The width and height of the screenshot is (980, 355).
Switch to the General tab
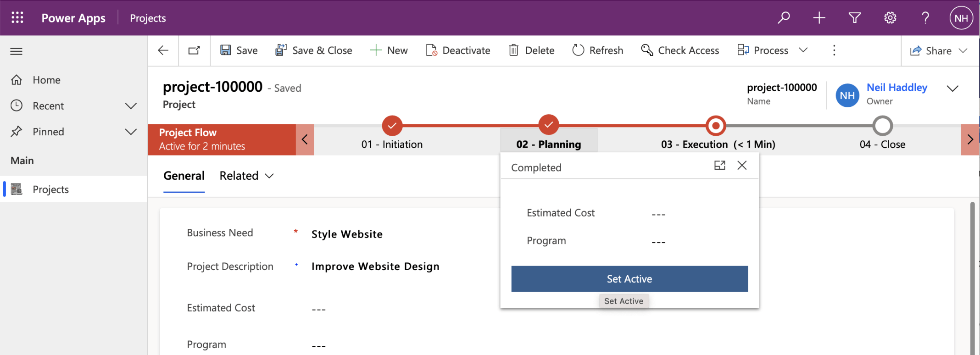coord(184,176)
